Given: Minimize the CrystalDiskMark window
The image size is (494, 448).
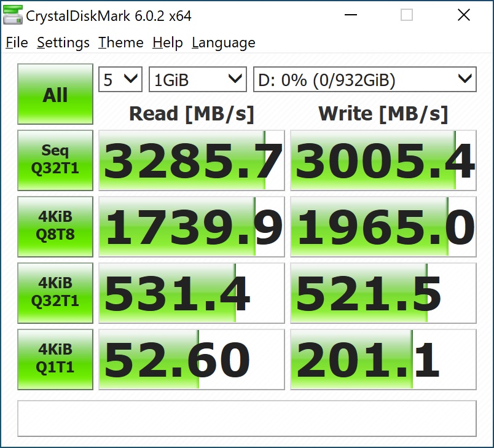Looking at the screenshot, I should (x=351, y=15).
